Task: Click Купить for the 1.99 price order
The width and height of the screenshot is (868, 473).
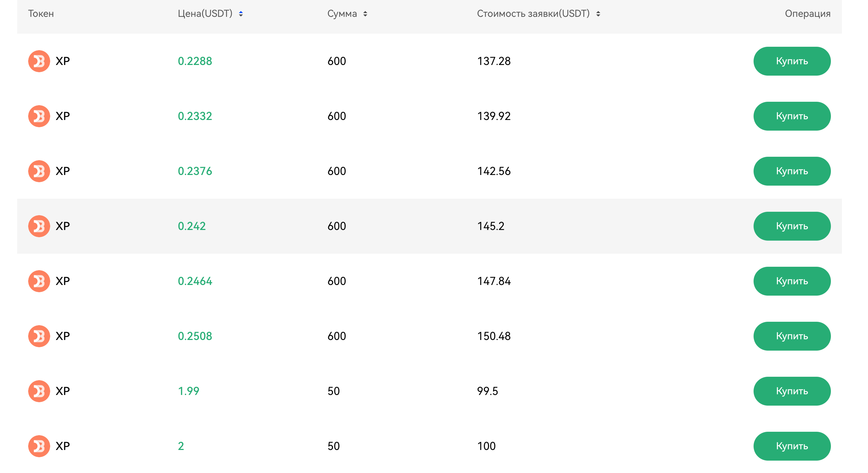Action: tap(792, 391)
